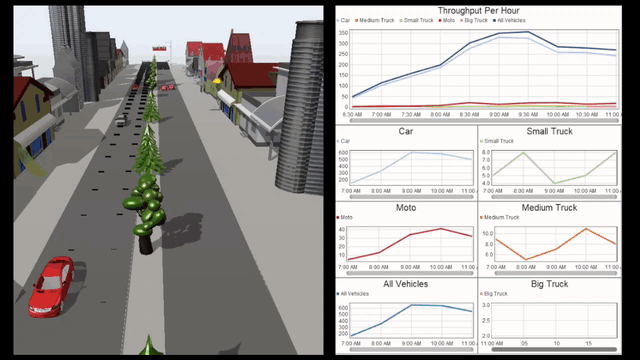Screen dimensions: 640x360
Task: Click the All Vehicles chart legend label
Action: click(355, 294)
